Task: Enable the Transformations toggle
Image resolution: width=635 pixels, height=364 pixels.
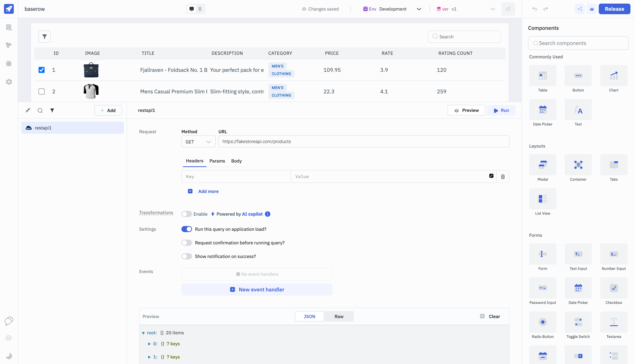Action: click(x=187, y=214)
